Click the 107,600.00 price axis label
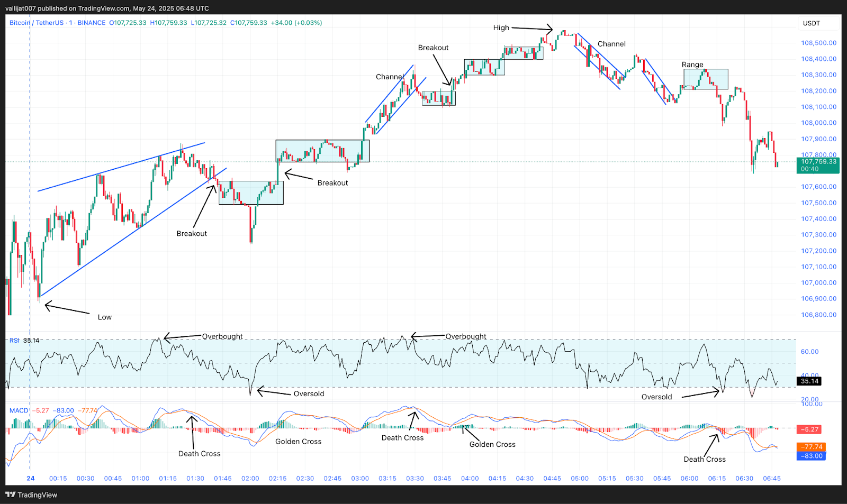This screenshot has height=504, width=847. pyautogui.click(x=818, y=187)
